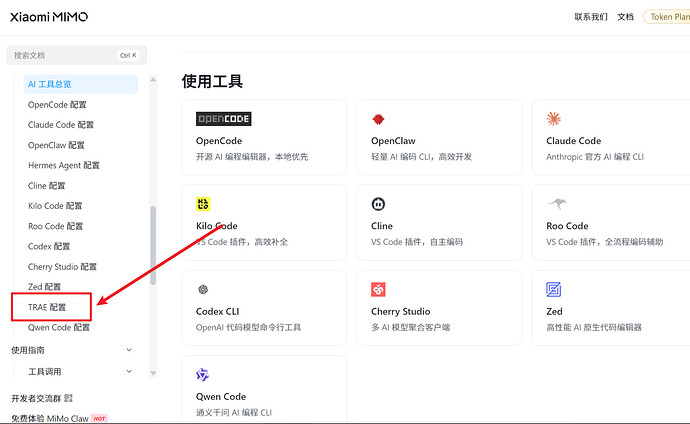Click the Zed card title

[554, 311]
